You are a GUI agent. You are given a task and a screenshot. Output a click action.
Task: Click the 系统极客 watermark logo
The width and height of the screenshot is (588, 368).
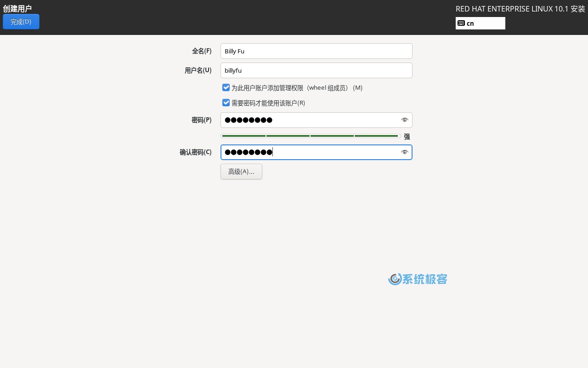click(x=418, y=279)
